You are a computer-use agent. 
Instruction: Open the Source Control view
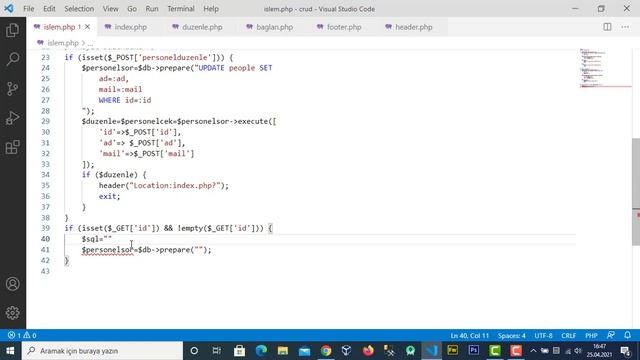click(13, 89)
